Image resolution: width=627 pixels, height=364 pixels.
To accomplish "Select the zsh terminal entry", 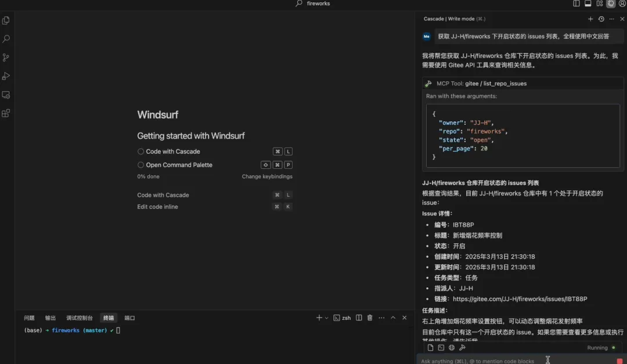I will (342, 318).
